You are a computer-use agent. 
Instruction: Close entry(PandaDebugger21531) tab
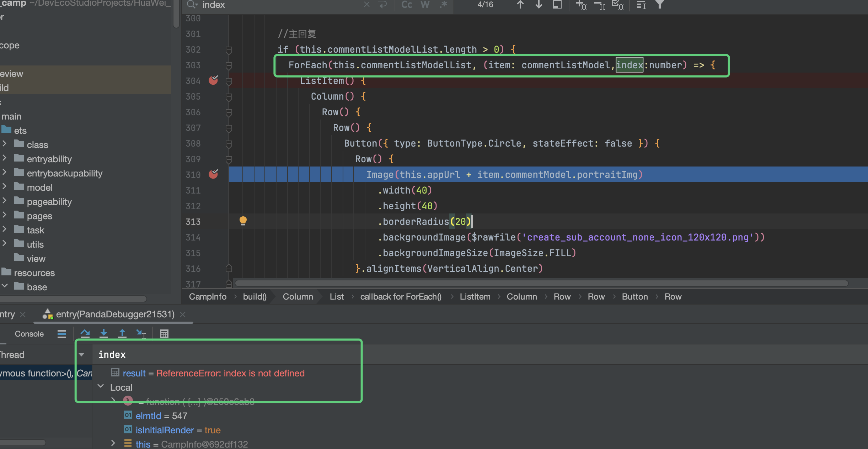point(183,315)
